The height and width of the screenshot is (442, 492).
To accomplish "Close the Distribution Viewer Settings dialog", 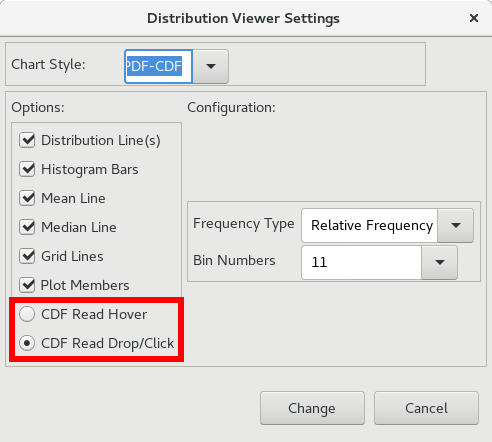I will pos(474,18).
